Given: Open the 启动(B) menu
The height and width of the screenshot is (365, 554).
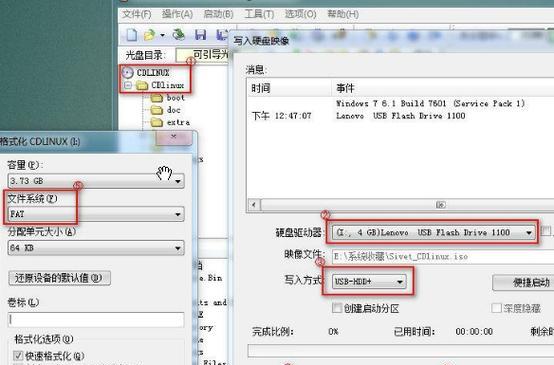Looking at the screenshot, I should point(218,14).
